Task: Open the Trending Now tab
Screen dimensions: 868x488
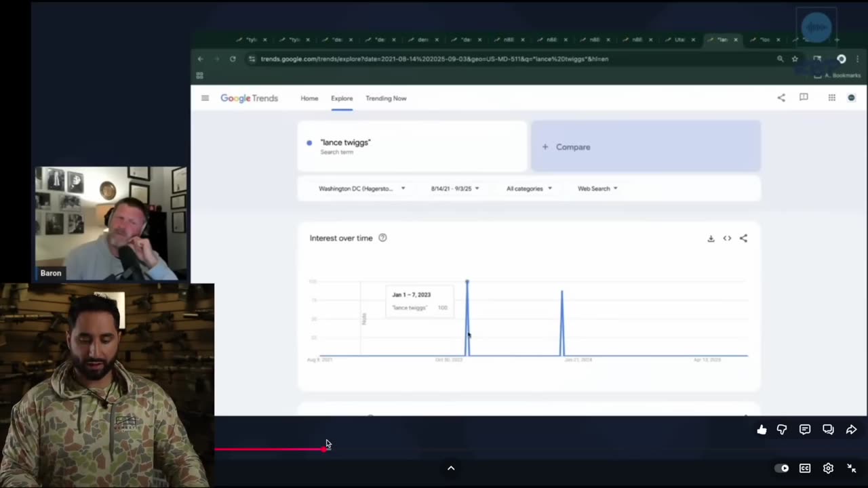Action: (386, 98)
